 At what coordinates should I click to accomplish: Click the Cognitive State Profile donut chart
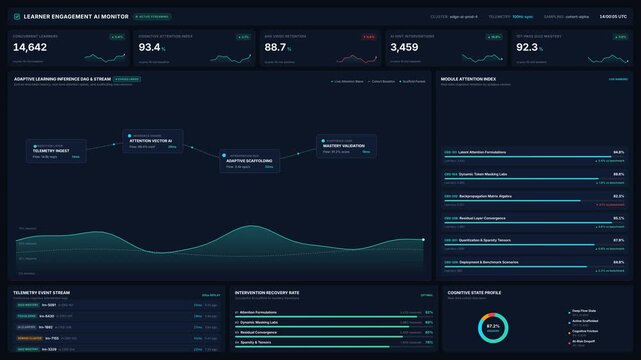pyautogui.click(x=493, y=328)
